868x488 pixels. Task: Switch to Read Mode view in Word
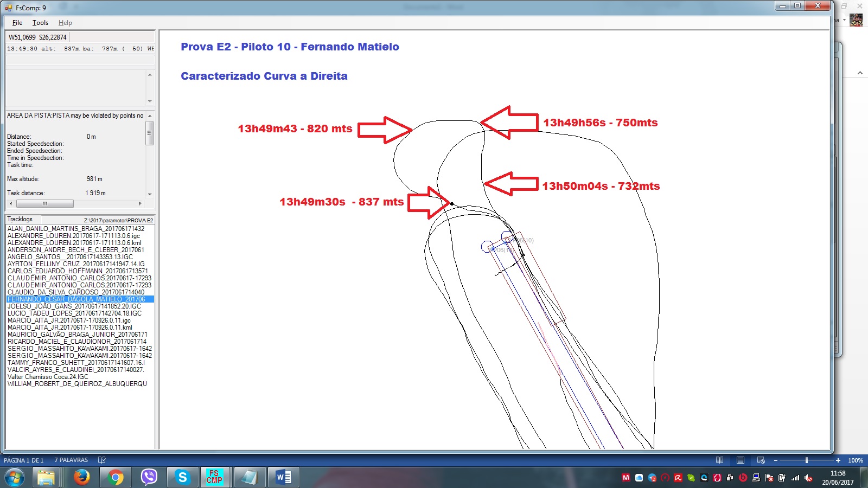coord(719,460)
